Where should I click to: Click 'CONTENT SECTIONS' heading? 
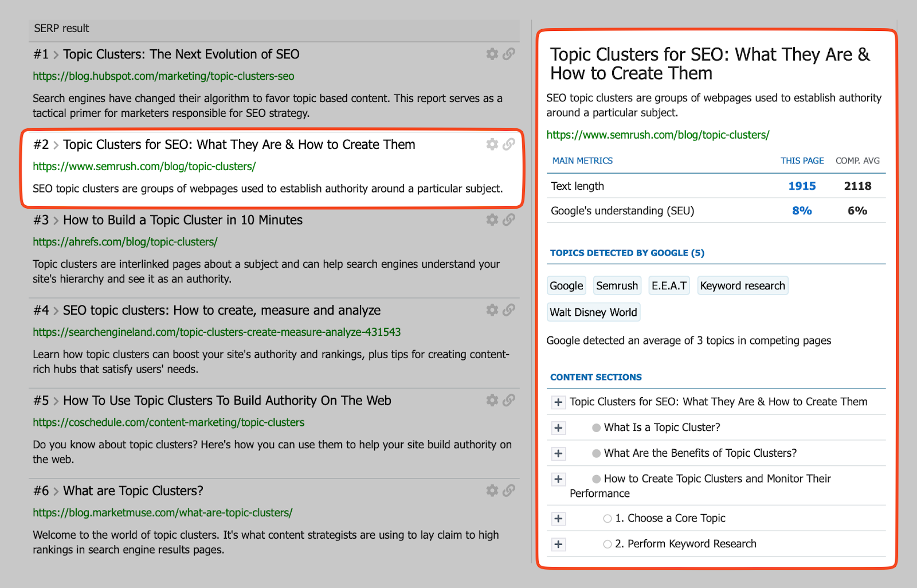coord(595,377)
